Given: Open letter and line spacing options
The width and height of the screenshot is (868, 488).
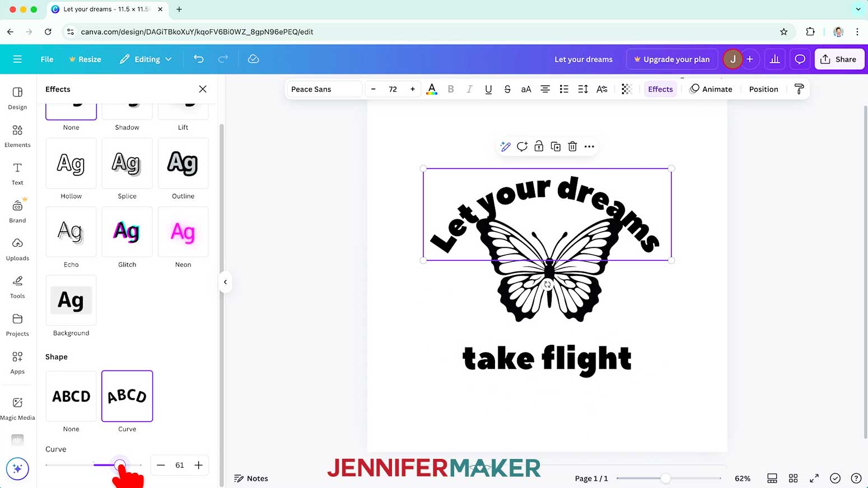Looking at the screenshot, I should coord(583,89).
